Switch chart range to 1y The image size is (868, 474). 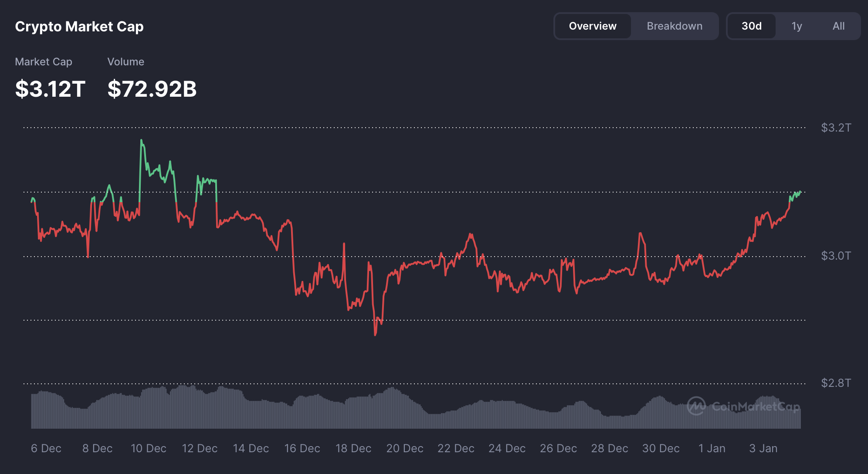pyautogui.click(x=797, y=26)
